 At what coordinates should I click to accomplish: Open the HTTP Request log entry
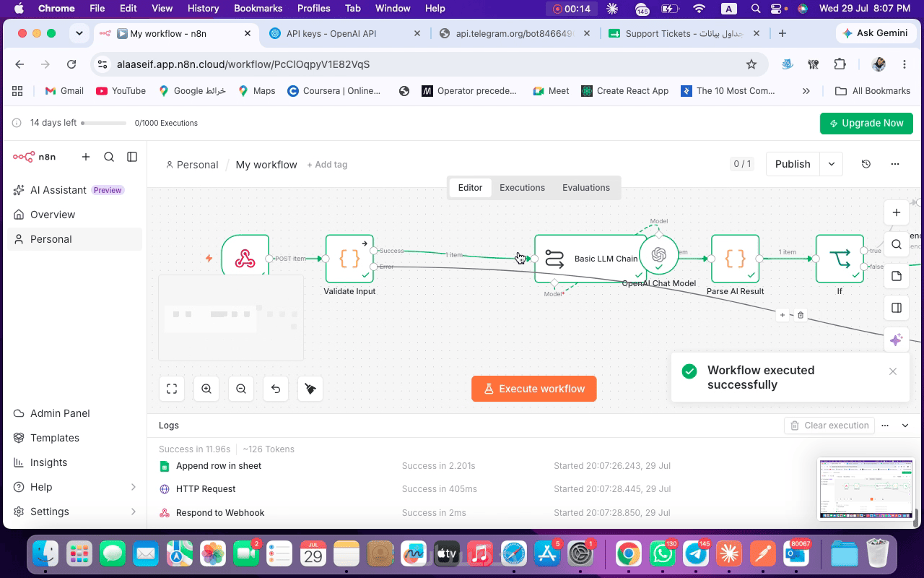pyautogui.click(x=206, y=489)
